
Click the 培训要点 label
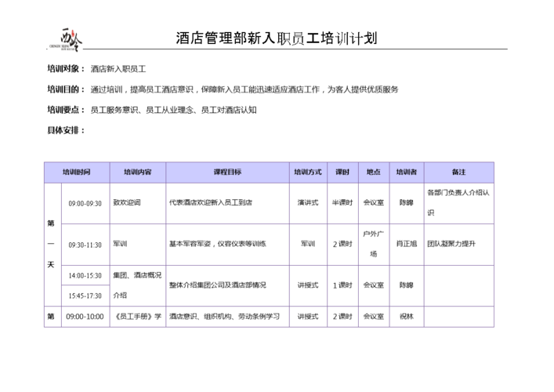pyautogui.click(x=66, y=110)
